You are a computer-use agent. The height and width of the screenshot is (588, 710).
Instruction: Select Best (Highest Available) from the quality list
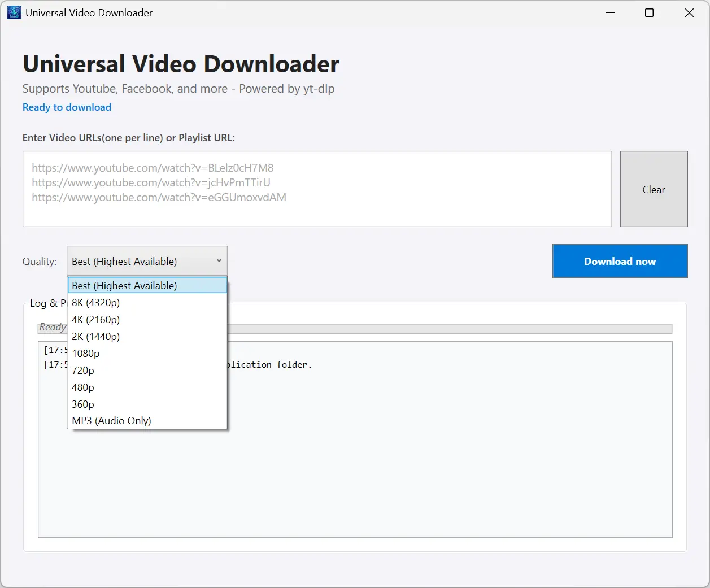pyautogui.click(x=147, y=285)
